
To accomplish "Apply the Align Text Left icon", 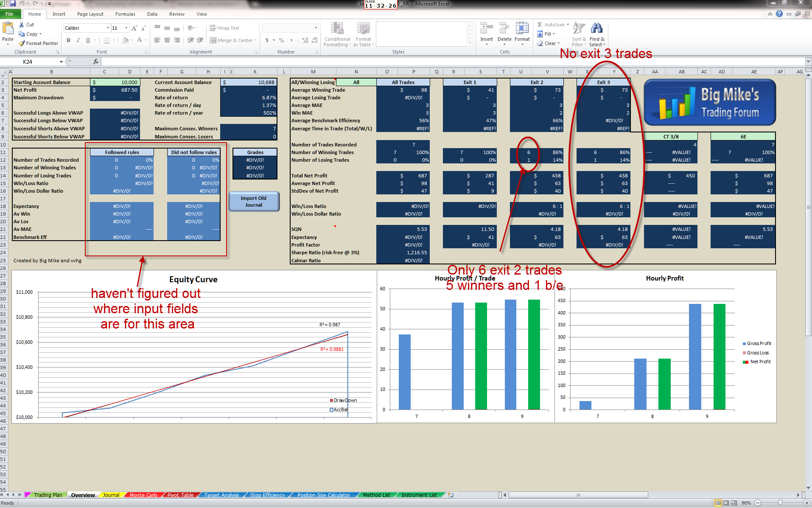I will coord(157,40).
